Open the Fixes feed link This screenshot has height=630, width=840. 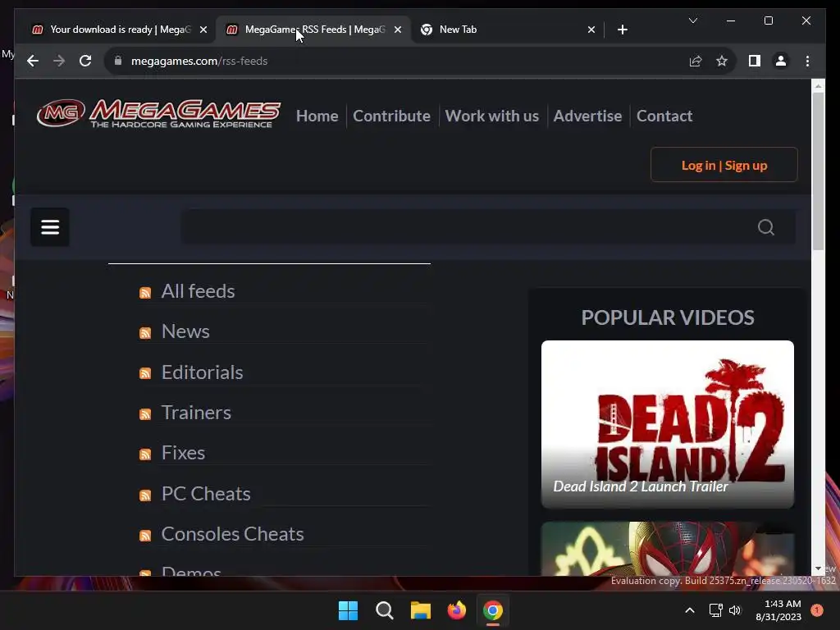click(x=183, y=453)
